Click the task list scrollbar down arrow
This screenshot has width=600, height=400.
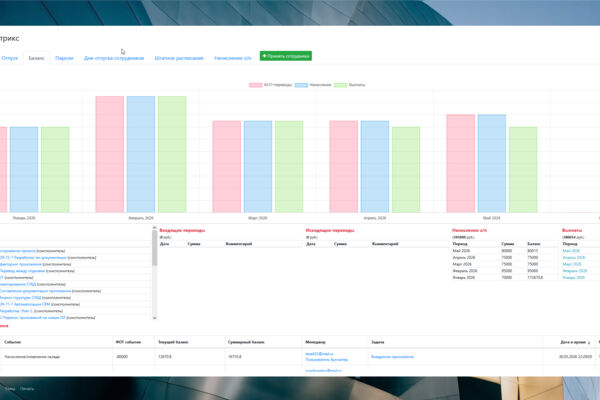tap(155, 318)
